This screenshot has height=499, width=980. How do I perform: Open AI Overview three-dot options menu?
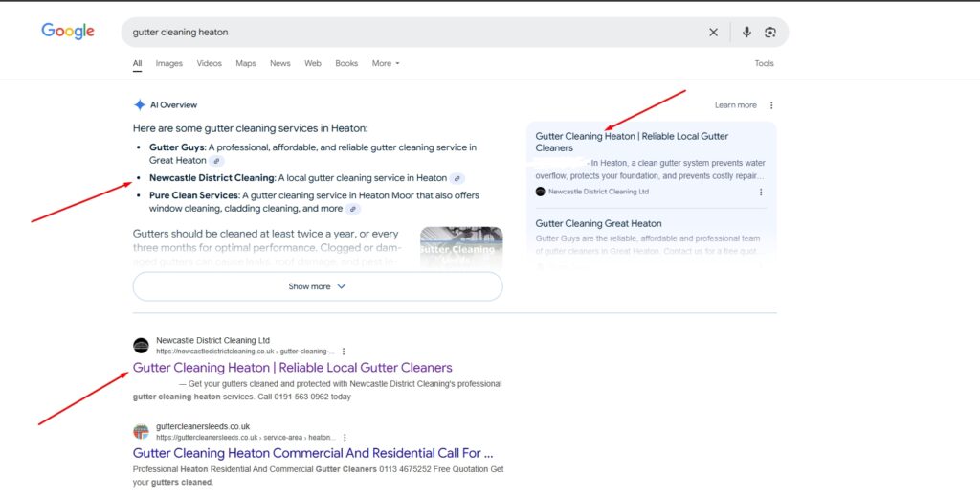[x=771, y=105]
